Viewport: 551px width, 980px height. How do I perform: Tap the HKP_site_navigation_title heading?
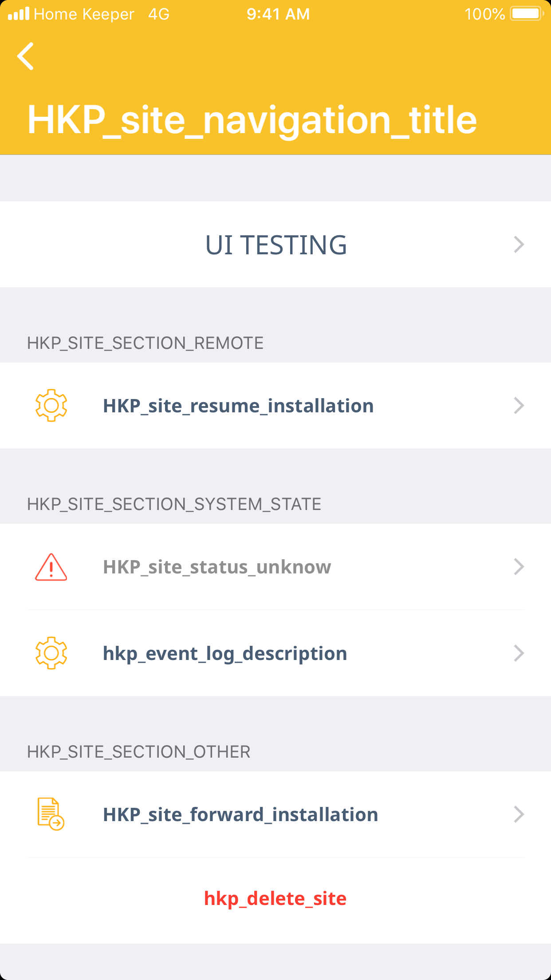tap(252, 120)
